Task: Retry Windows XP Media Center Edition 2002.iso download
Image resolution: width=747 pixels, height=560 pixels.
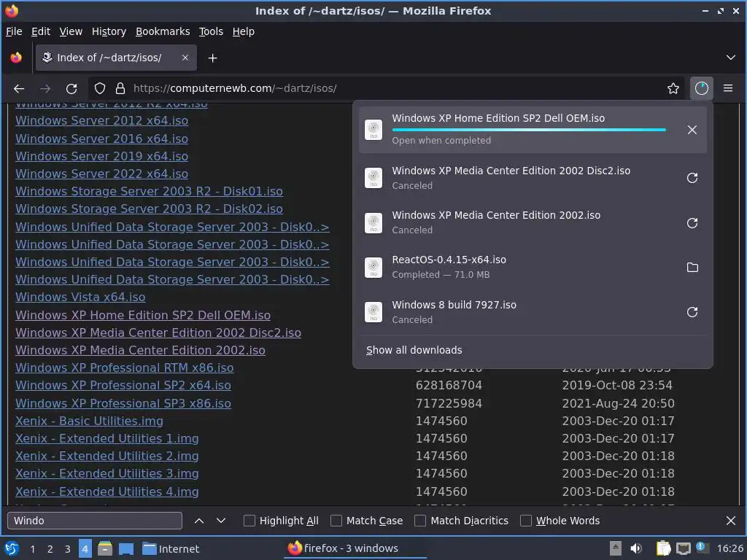Action: 692,223
